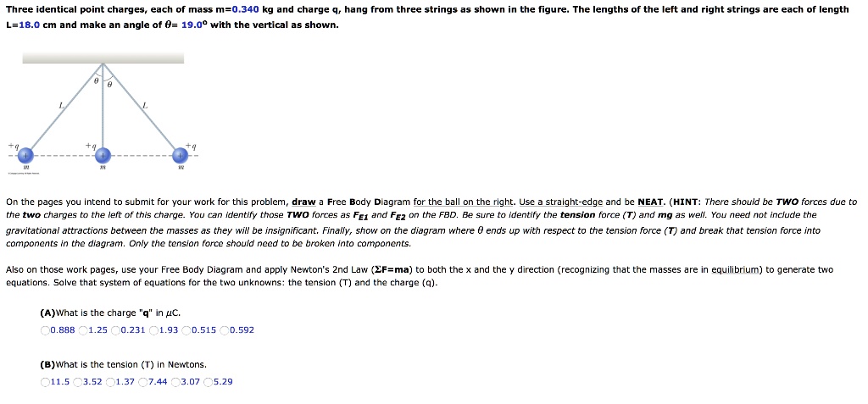Select 11.5 Newtons for the tension
The width and height of the screenshot is (868, 404).
(45, 382)
